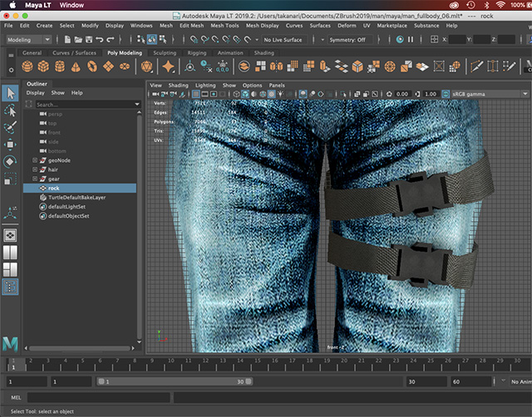This screenshot has width=532, height=417.
Task: Click the Maya logo at bottom left
Action: (x=10, y=344)
